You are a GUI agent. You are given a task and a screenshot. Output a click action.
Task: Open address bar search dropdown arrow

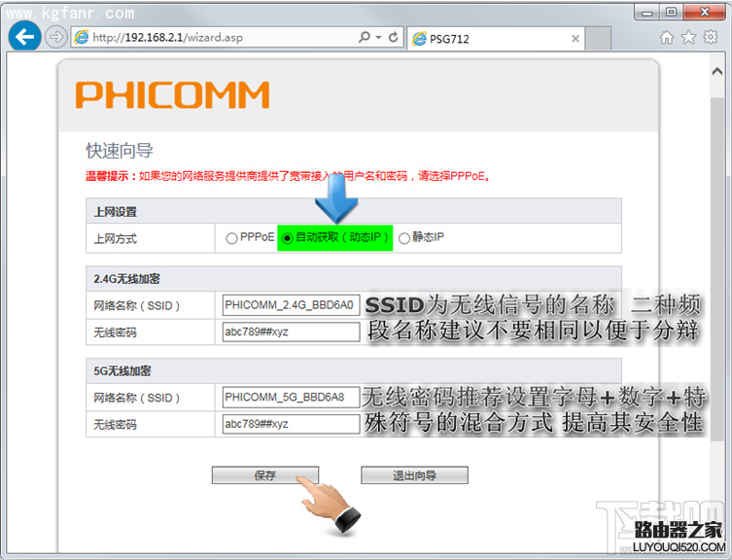pos(378,37)
